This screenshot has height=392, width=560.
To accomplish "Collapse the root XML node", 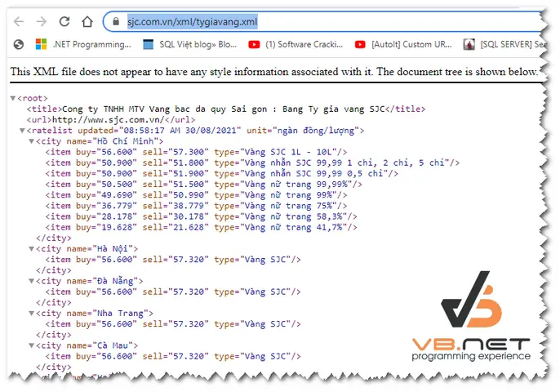I will tap(13, 98).
